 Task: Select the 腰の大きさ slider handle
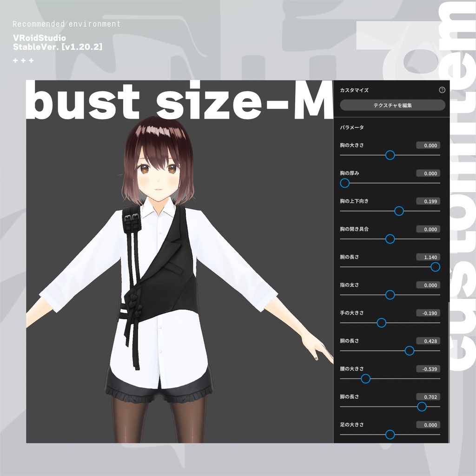click(x=365, y=379)
